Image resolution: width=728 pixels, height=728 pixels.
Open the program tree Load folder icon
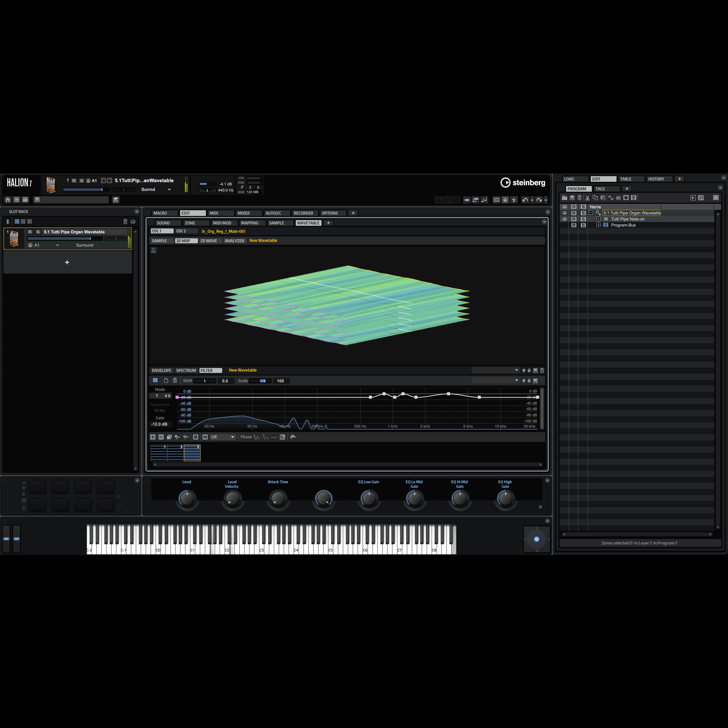tap(564, 198)
